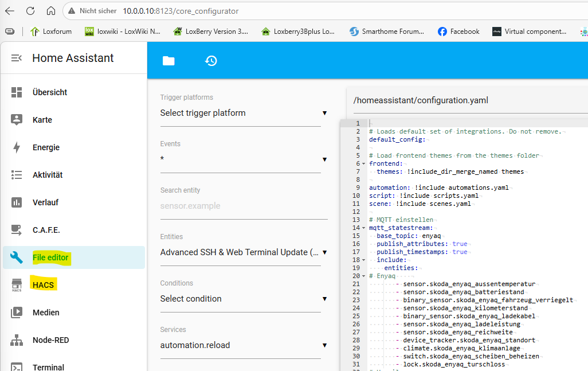Image resolution: width=588 pixels, height=371 pixels.
Task: Expand the Select condition dropdown
Action: [x=324, y=299]
